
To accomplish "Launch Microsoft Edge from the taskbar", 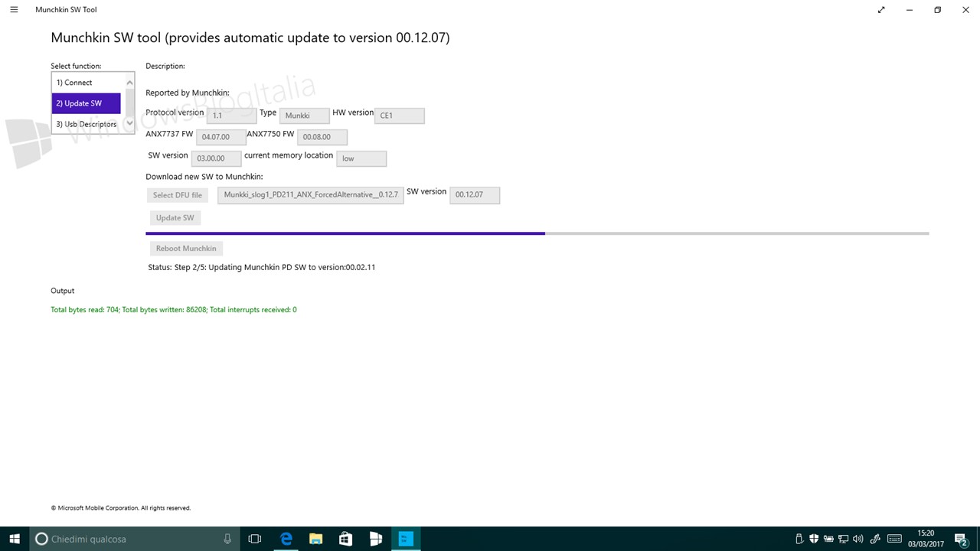I will 286,539.
